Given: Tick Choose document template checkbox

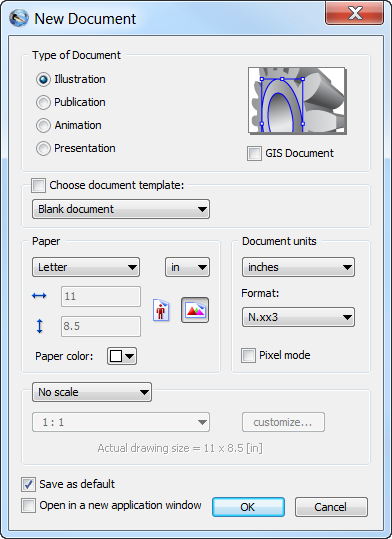Looking at the screenshot, I should point(38,185).
